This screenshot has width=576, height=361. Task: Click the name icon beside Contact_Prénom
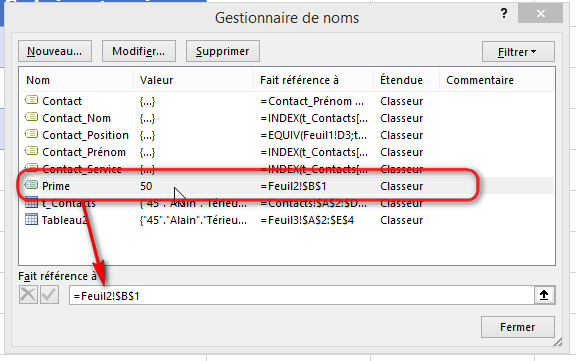[31, 151]
